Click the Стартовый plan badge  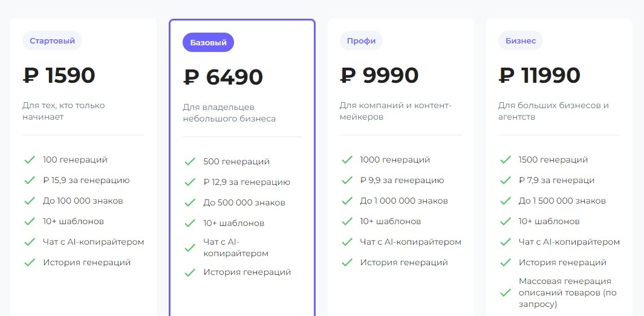pos(52,41)
